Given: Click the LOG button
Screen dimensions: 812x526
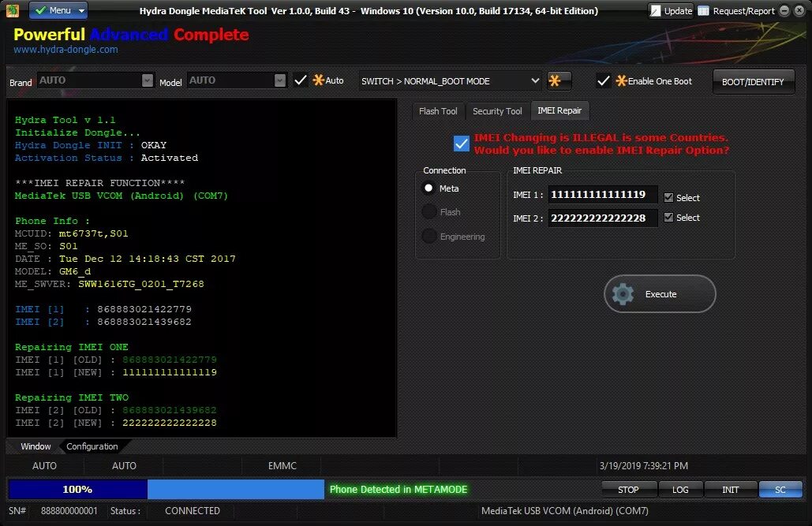Looking at the screenshot, I should (x=680, y=490).
